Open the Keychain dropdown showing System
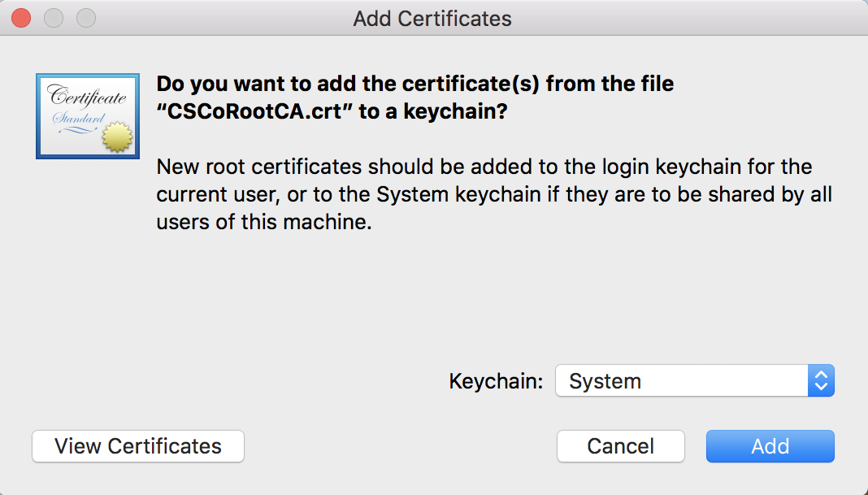Viewport: 868px width, 495px height. [x=821, y=380]
